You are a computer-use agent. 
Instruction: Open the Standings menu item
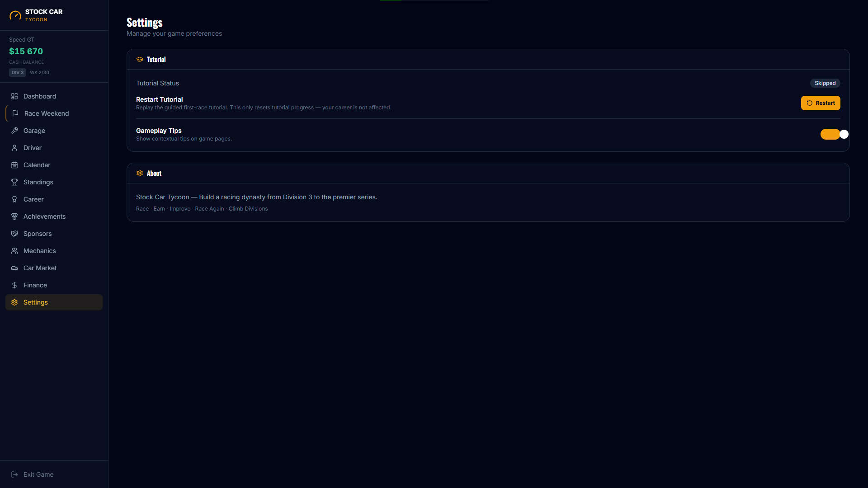[54, 182]
